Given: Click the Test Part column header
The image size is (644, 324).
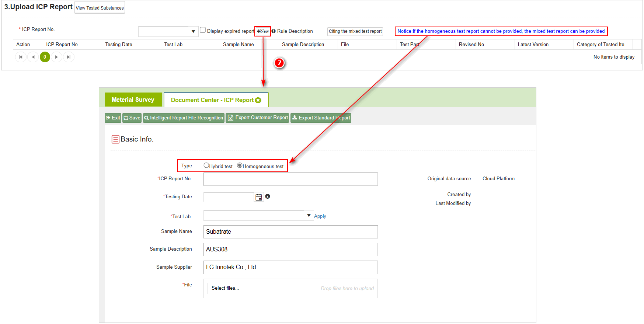Looking at the screenshot, I should [426, 45].
